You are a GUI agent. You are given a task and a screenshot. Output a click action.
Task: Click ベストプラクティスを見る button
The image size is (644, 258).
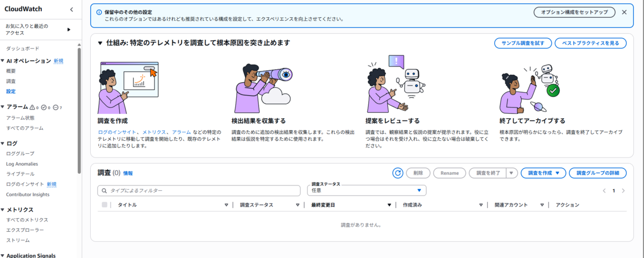click(x=590, y=43)
